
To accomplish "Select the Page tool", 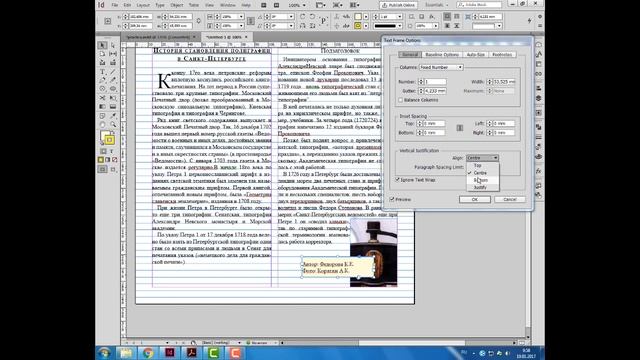I will [x=102, y=54].
